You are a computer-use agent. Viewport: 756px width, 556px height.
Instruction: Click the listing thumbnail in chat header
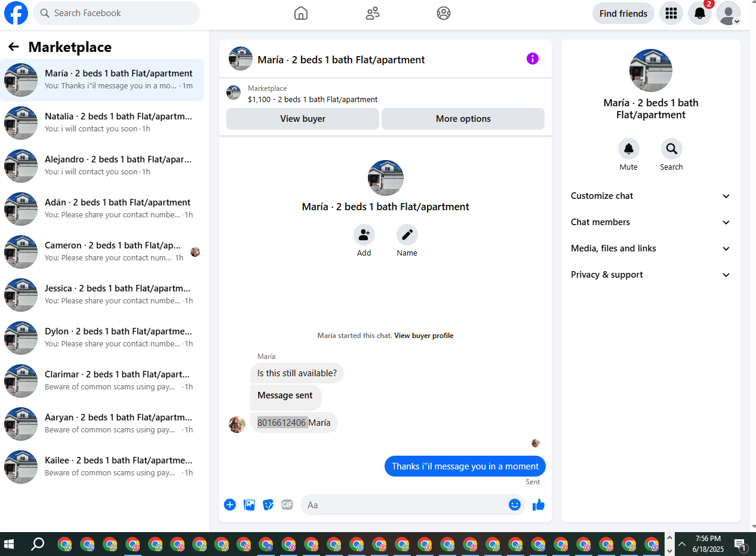[241, 59]
